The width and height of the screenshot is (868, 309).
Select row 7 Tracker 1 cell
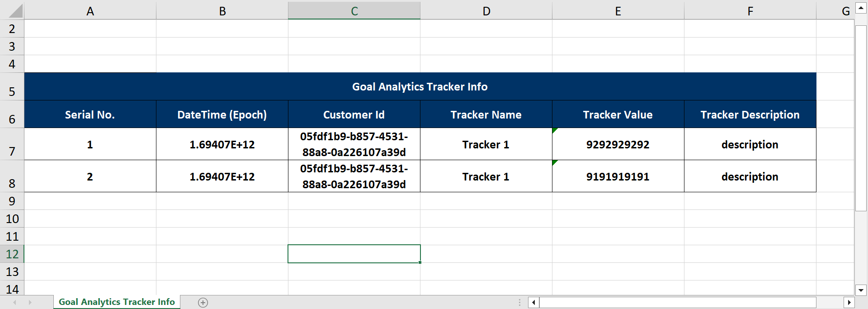[486, 144]
